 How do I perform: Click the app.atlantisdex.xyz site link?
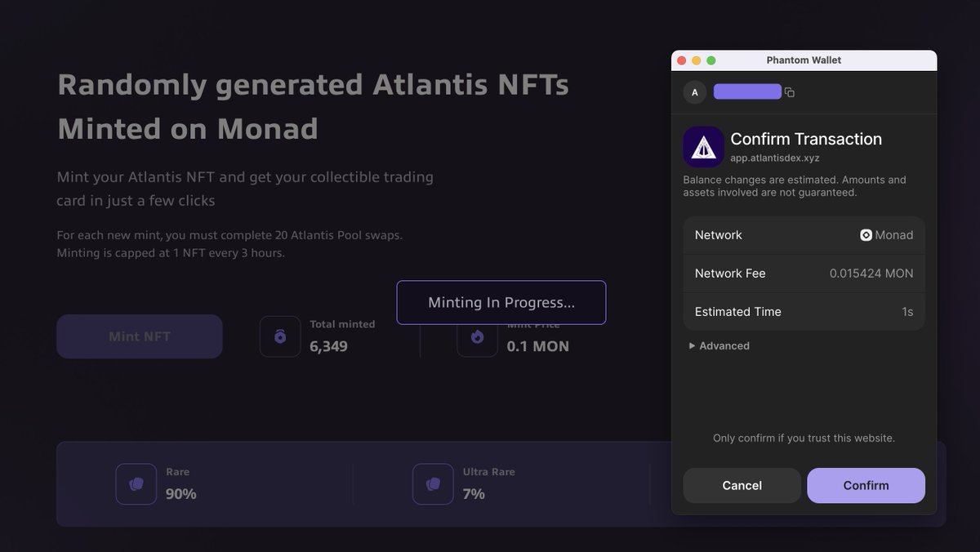[774, 158]
